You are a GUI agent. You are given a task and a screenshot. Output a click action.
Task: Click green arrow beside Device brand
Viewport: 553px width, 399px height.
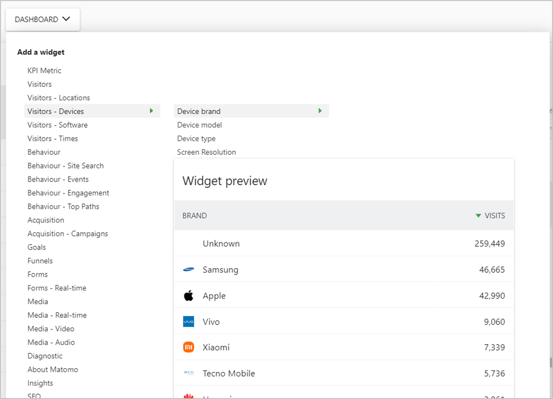click(x=320, y=111)
